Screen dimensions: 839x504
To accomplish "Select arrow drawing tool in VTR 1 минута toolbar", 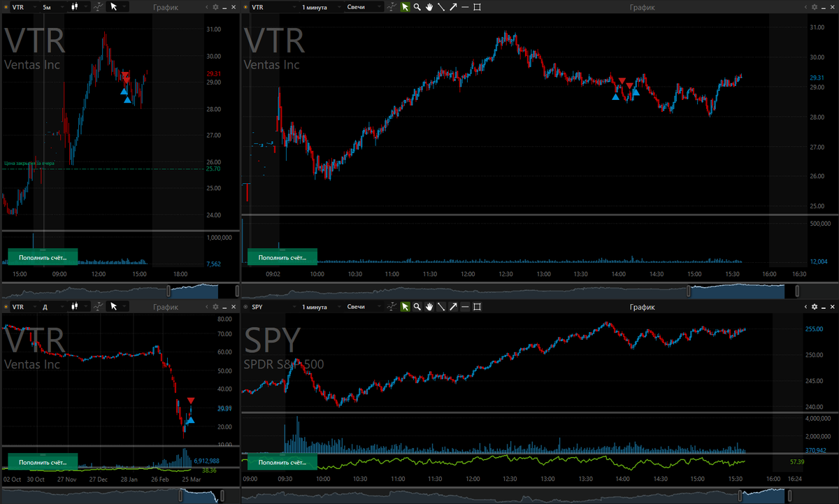I will coord(453,7).
